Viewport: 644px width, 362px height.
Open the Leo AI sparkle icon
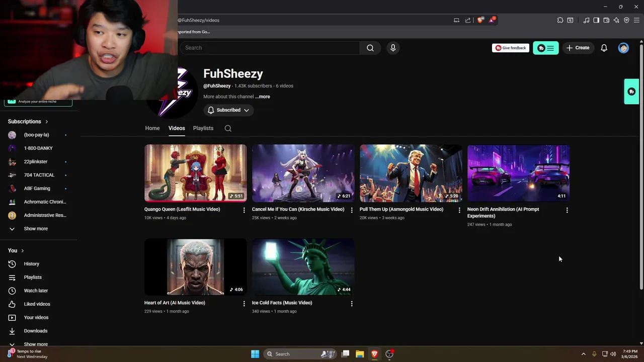tap(616, 20)
